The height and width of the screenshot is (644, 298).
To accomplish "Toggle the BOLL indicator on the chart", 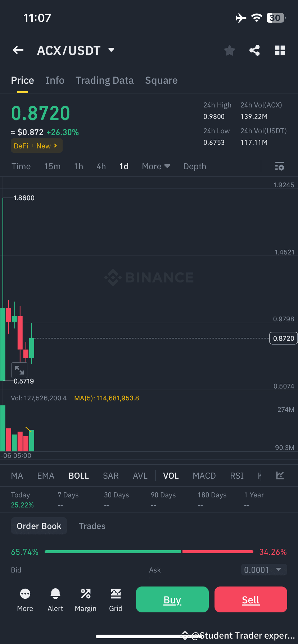I will [78, 475].
